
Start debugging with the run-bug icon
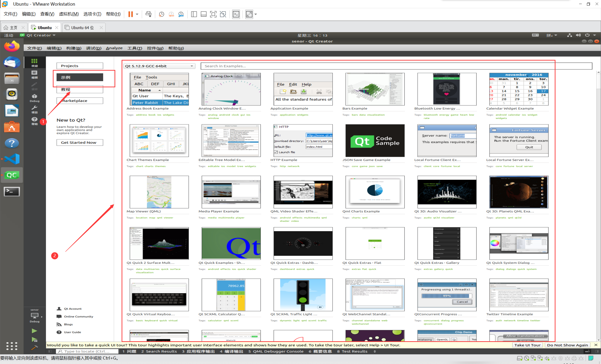click(x=34, y=340)
